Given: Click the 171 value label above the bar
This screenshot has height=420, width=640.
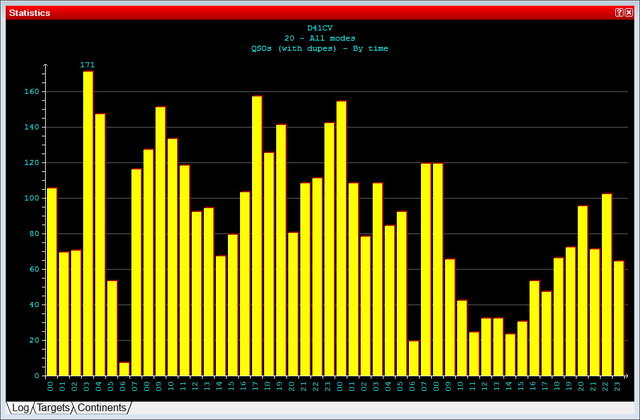Looking at the screenshot, I should pos(88,64).
